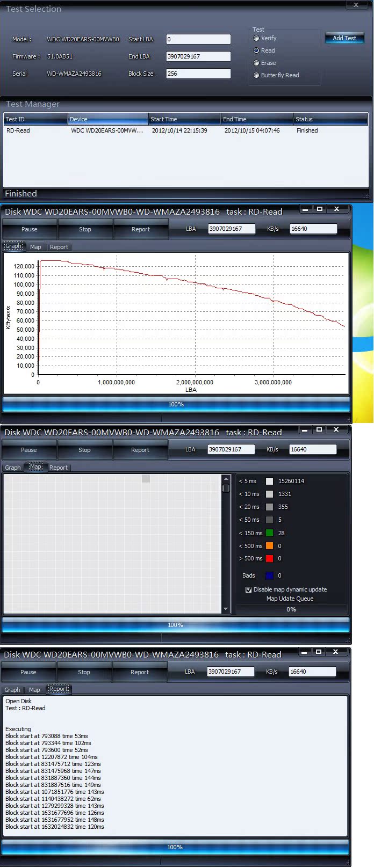Pause the task in the report-log window
The width and height of the screenshot is (374, 868).
(x=28, y=672)
